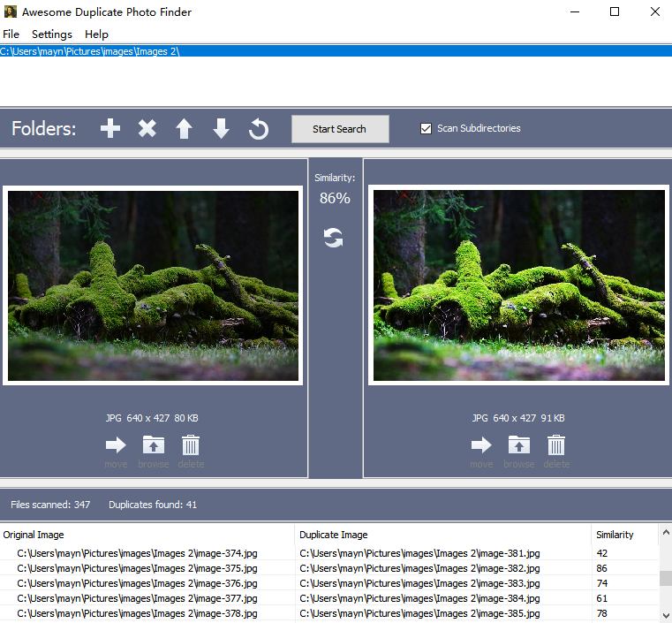This screenshot has height=623, width=672.
Task: Move the folder down with the down arrow
Action: [x=221, y=129]
